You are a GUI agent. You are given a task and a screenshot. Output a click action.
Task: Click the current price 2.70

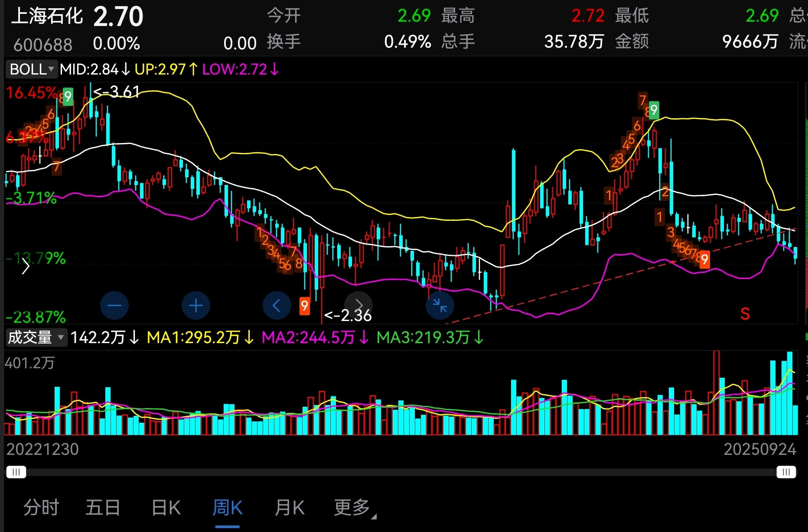[x=118, y=17]
